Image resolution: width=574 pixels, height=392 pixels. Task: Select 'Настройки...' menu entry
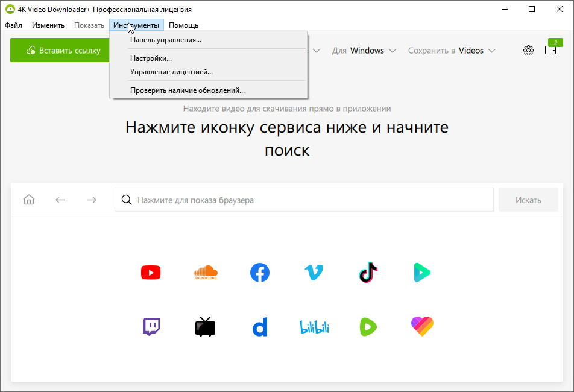pyautogui.click(x=208, y=58)
